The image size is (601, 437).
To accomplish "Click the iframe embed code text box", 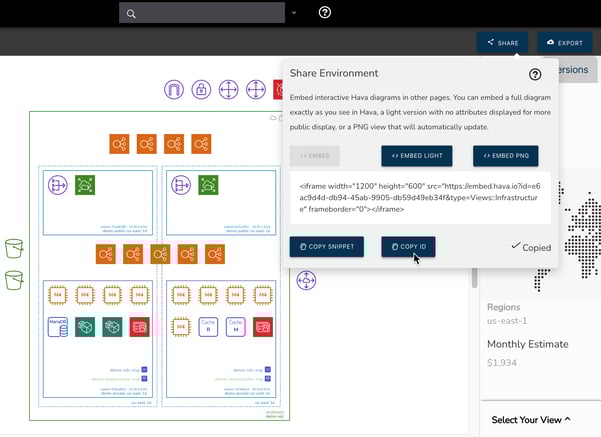I will (x=419, y=198).
